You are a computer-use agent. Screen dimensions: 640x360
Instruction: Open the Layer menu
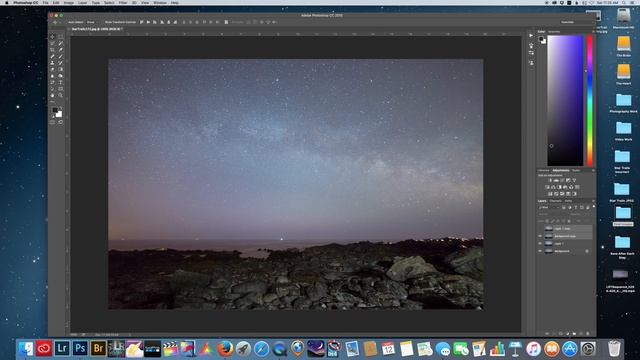click(x=82, y=2)
